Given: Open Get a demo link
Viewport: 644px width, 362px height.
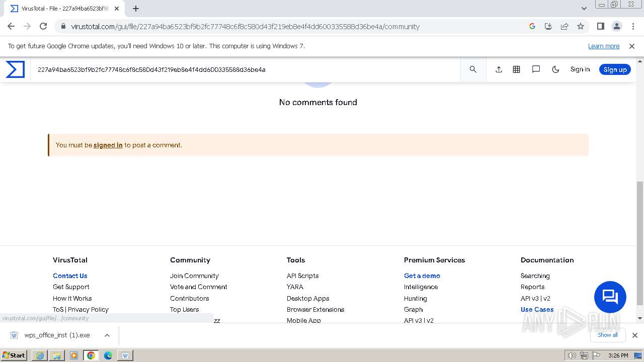Looking at the screenshot, I should click(422, 276).
